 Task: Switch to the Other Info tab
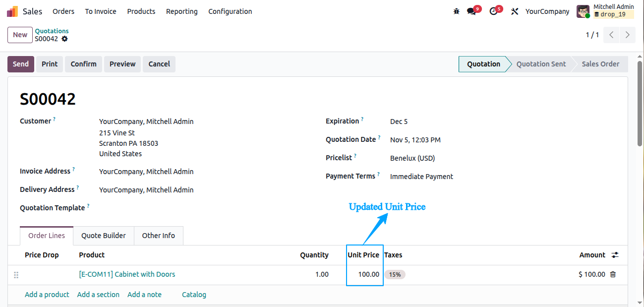(x=159, y=236)
